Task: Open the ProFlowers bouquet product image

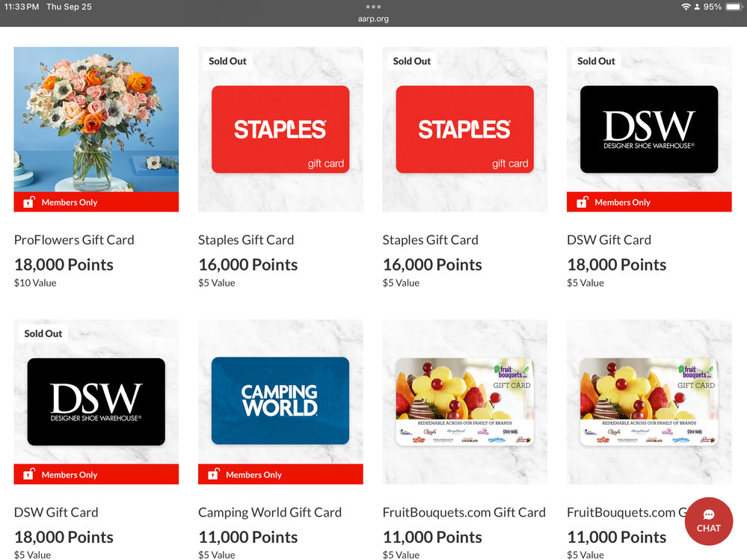Action: coord(96,120)
